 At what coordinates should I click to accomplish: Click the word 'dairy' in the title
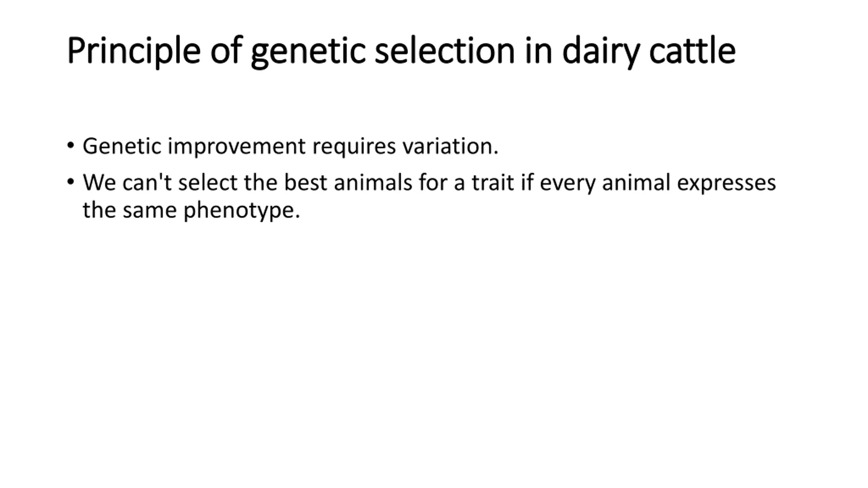pyautogui.click(x=600, y=52)
